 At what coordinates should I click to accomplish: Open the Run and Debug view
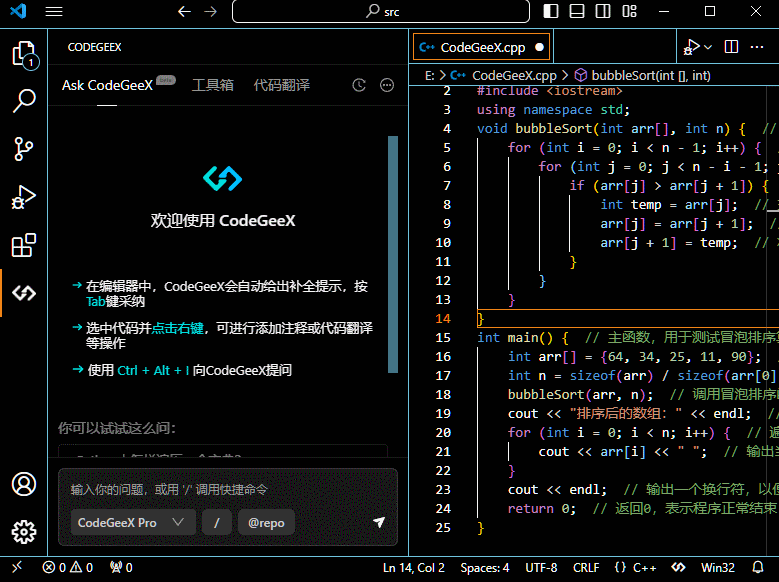coord(24,197)
